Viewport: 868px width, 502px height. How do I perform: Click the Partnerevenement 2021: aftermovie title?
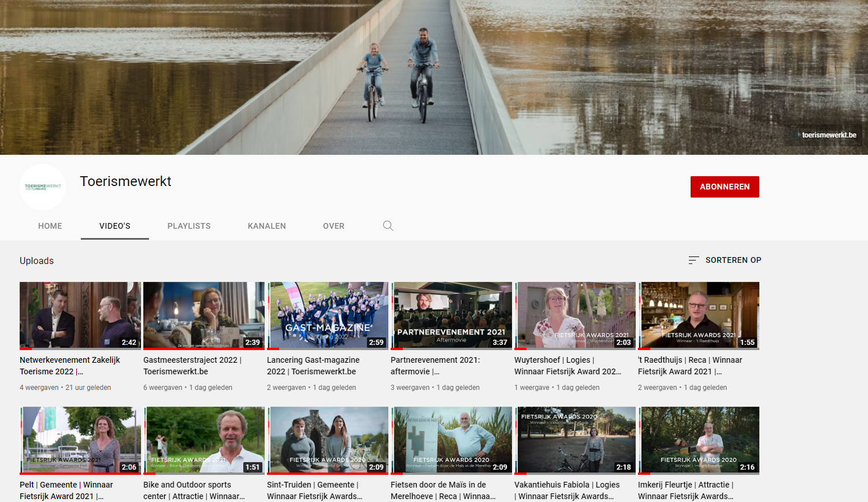coord(435,366)
